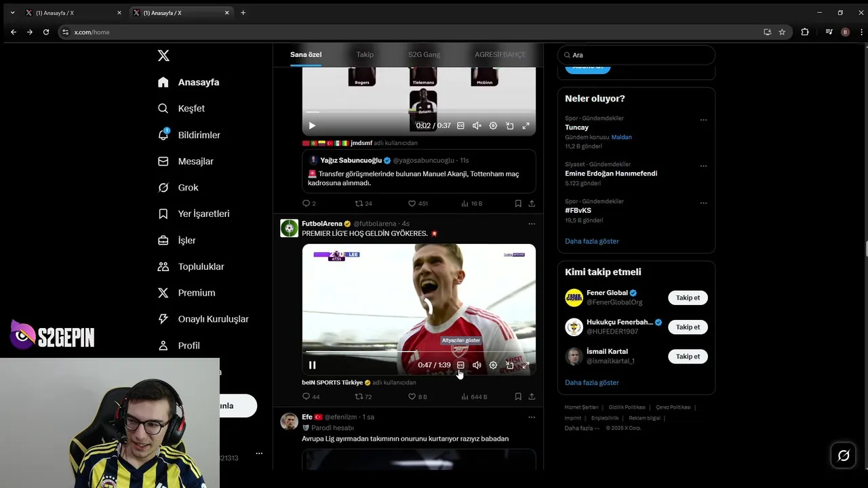The width and height of the screenshot is (868, 488).
Task: Bookmark this page with star icon
Action: tap(782, 32)
